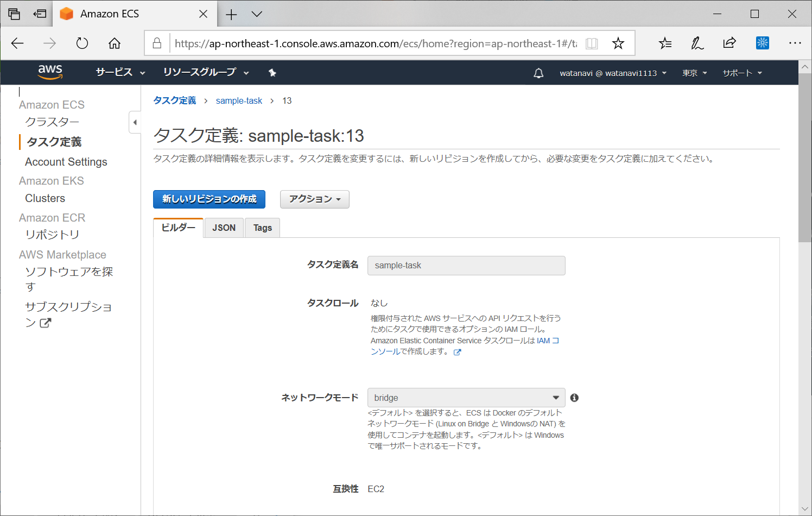Add page to favorites star icon

[618, 43]
